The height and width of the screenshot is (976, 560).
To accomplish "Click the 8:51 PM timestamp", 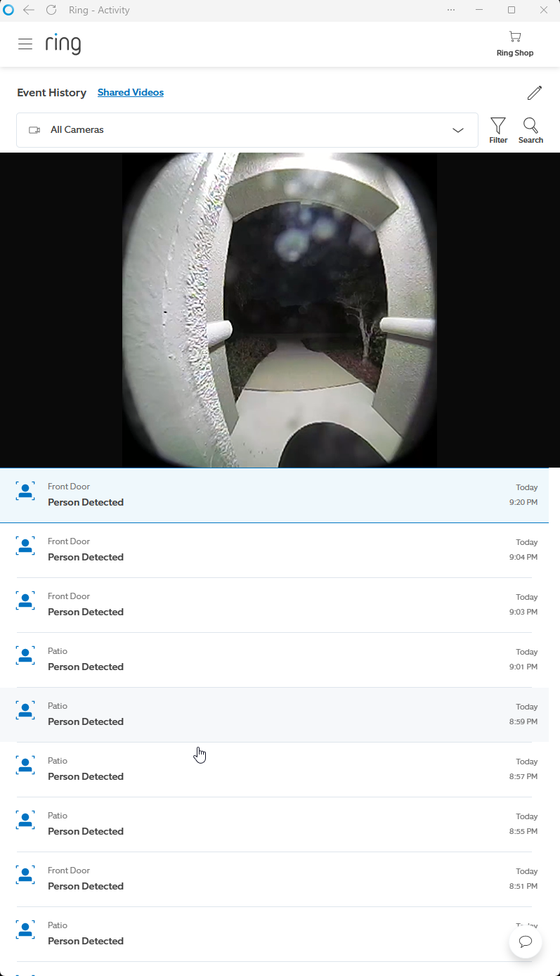I will coord(523,887).
